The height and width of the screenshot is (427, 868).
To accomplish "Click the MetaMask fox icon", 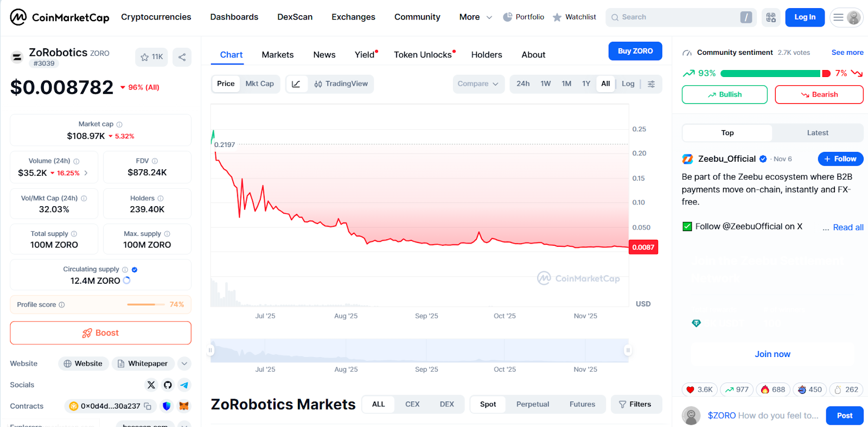I will tap(184, 406).
